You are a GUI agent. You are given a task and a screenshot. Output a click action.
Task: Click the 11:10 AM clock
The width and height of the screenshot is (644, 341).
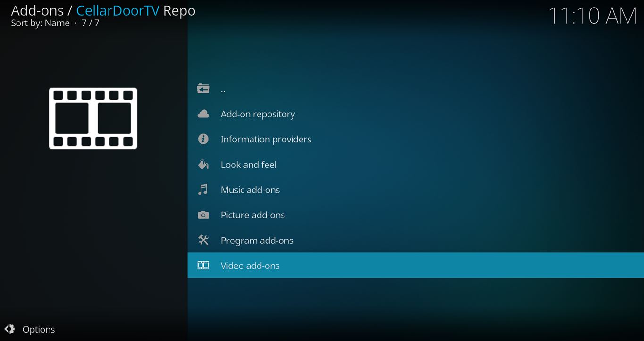pyautogui.click(x=592, y=16)
